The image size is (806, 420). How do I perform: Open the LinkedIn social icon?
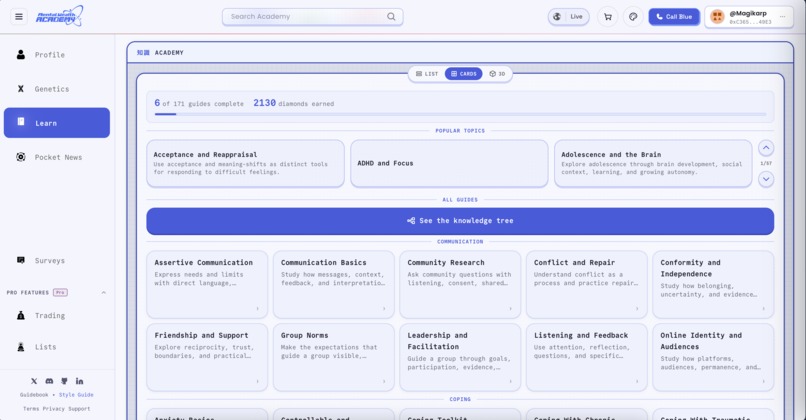[79, 381]
